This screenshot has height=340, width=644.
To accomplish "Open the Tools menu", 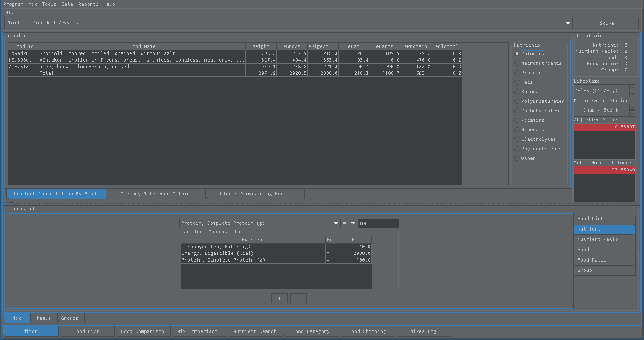I will pyautogui.click(x=49, y=4).
